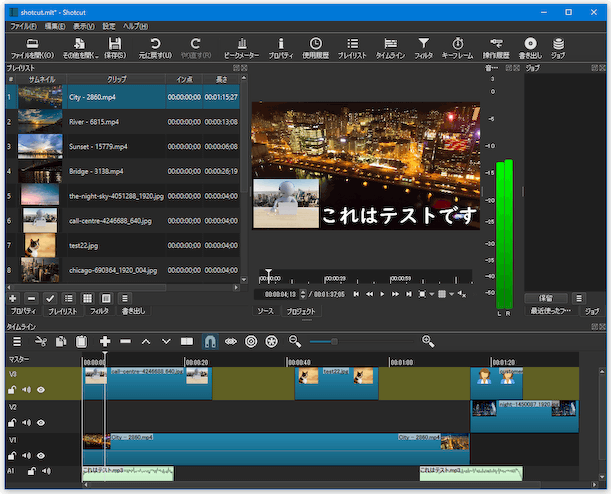Cut the clip with the scissors icon
This screenshot has width=611, height=494.
coord(41,342)
